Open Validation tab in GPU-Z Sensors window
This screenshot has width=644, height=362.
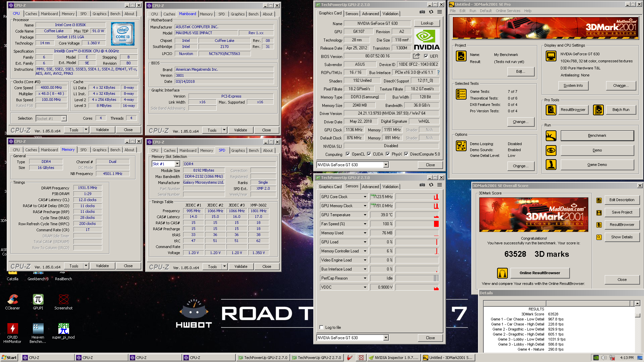390,187
